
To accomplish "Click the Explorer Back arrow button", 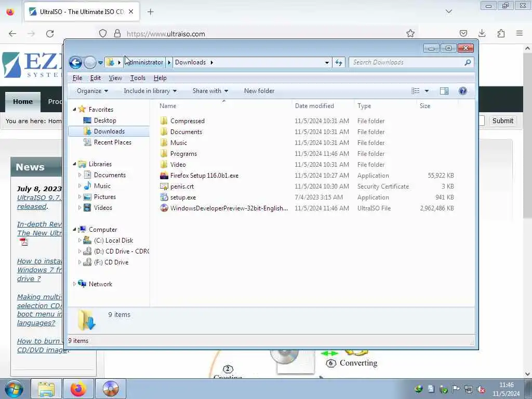I will (75, 62).
